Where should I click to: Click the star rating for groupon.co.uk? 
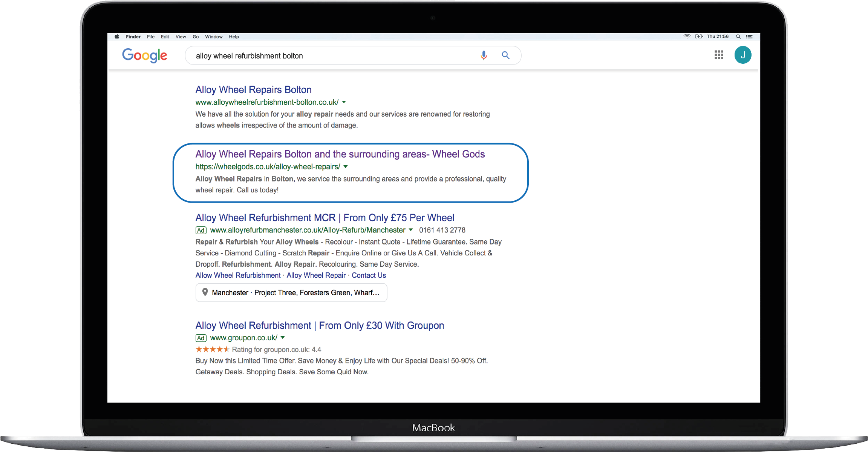click(x=212, y=349)
